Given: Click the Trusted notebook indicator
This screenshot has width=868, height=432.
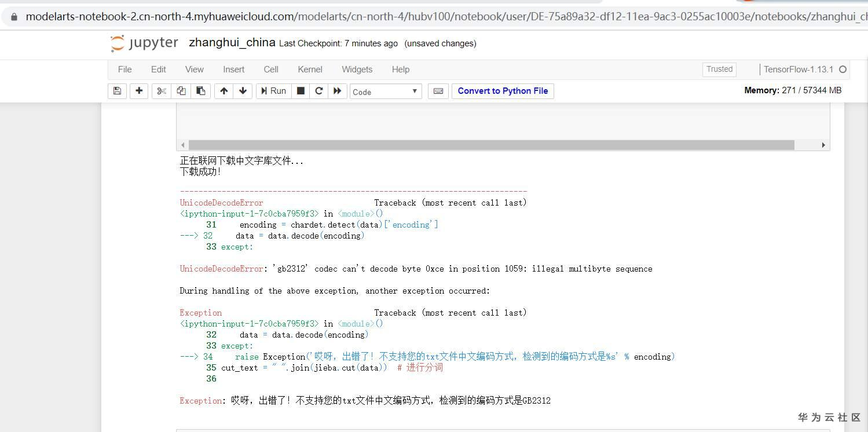Looking at the screenshot, I should [719, 69].
